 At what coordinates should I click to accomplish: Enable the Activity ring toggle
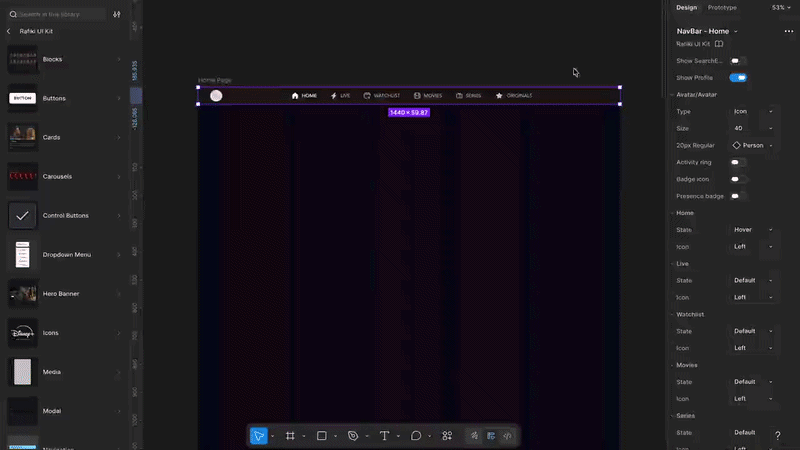[x=738, y=162]
